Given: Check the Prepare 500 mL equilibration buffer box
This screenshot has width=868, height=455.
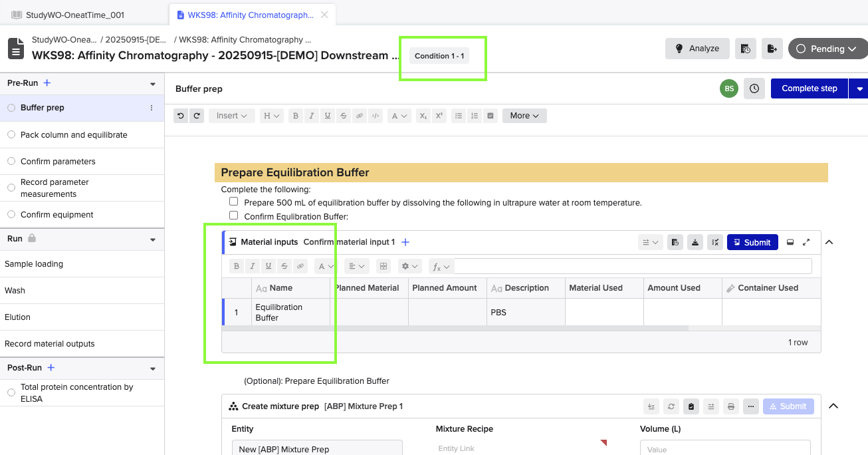Looking at the screenshot, I should pyautogui.click(x=233, y=202).
